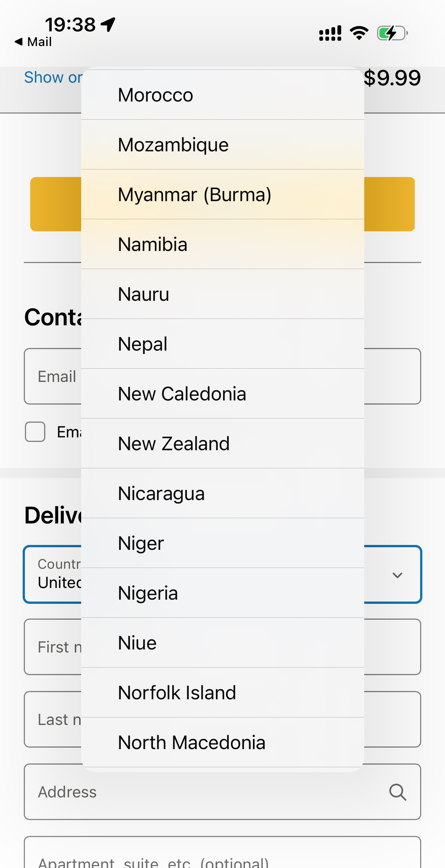Screen dimensions: 445x868
Task: Tick the email offers checkbox
Action: (x=35, y=432)
